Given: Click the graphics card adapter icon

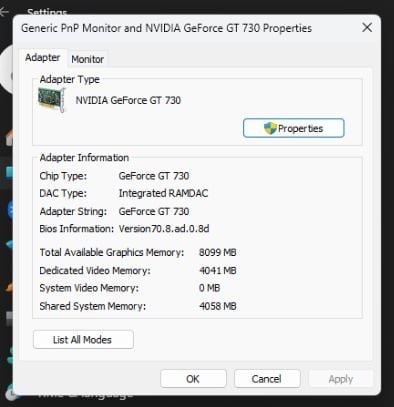Looking at the screenshot, I should click(52, 100).
